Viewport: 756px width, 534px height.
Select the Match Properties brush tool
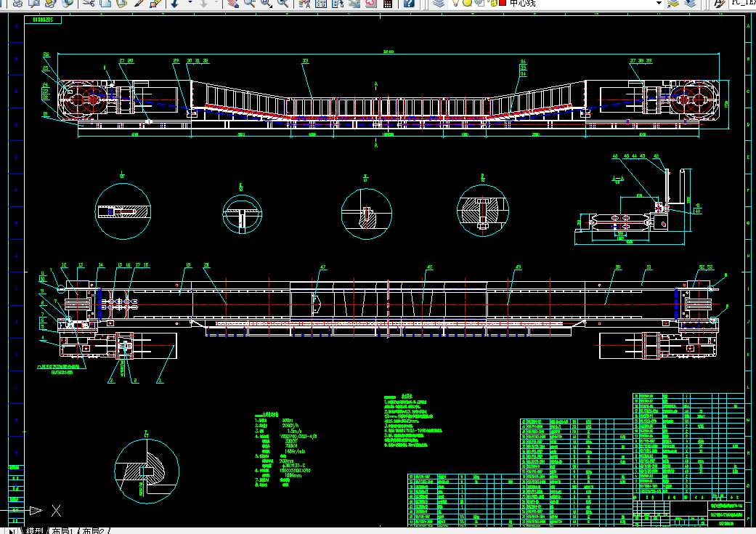[x=139, y=3]
